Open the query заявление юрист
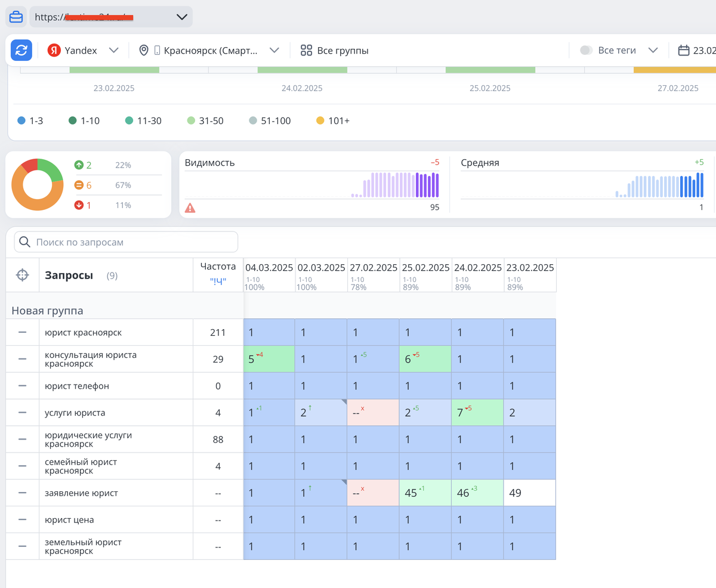This screenshot has height=588, width=716. 81,493
